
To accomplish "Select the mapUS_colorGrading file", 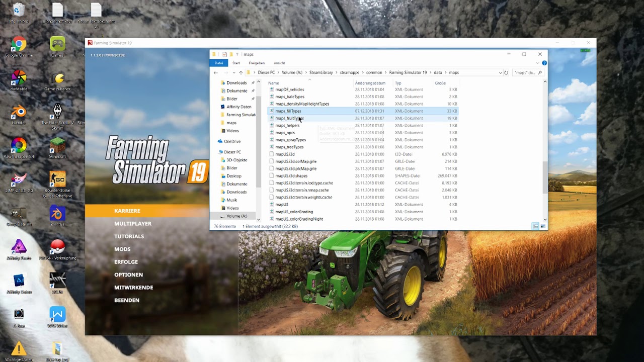I will click(363, 212).
